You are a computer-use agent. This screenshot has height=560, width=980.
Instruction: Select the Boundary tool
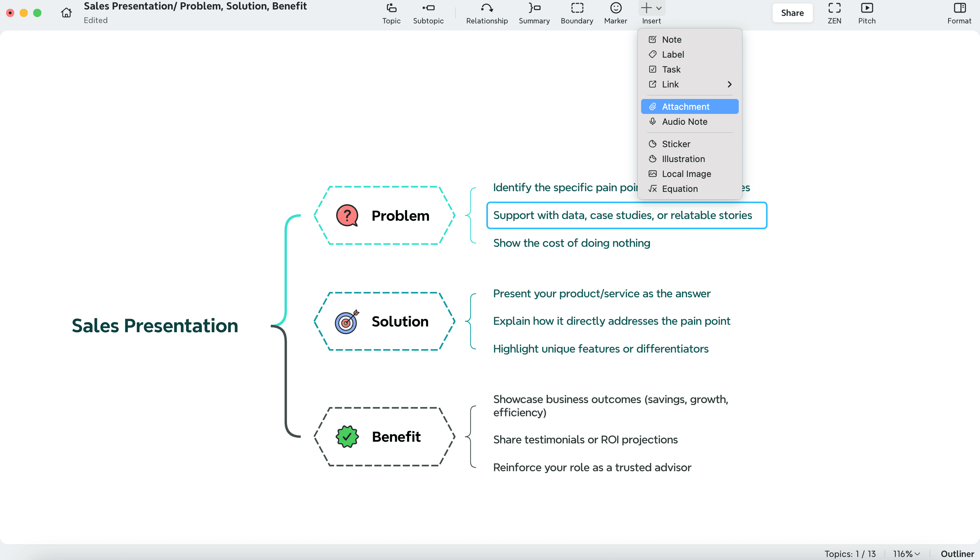(x=577, y=14)
